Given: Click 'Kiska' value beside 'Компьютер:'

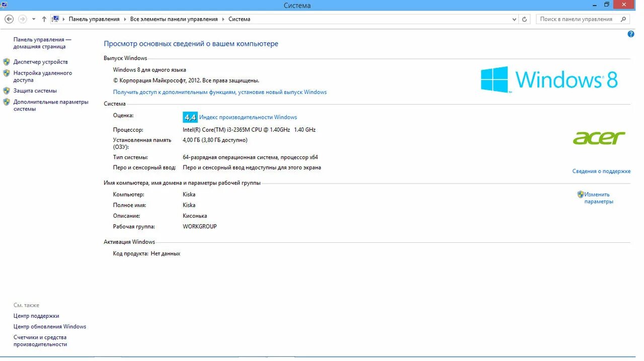Looking at the screenshot, I should 189,195.
